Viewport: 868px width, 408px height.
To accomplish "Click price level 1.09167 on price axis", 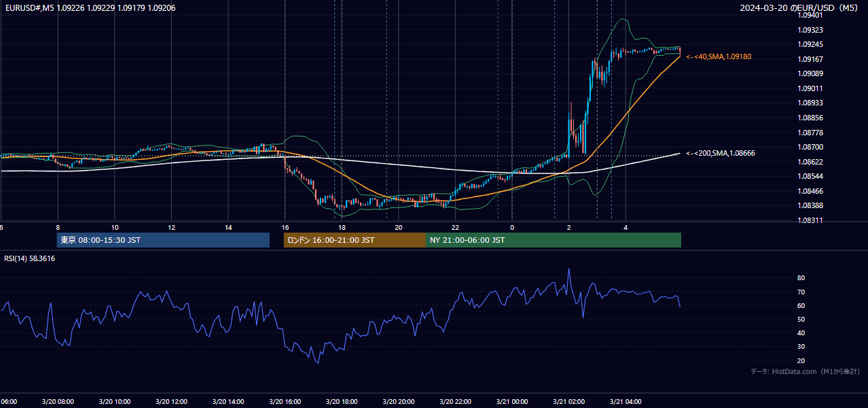I will point(810,59).
